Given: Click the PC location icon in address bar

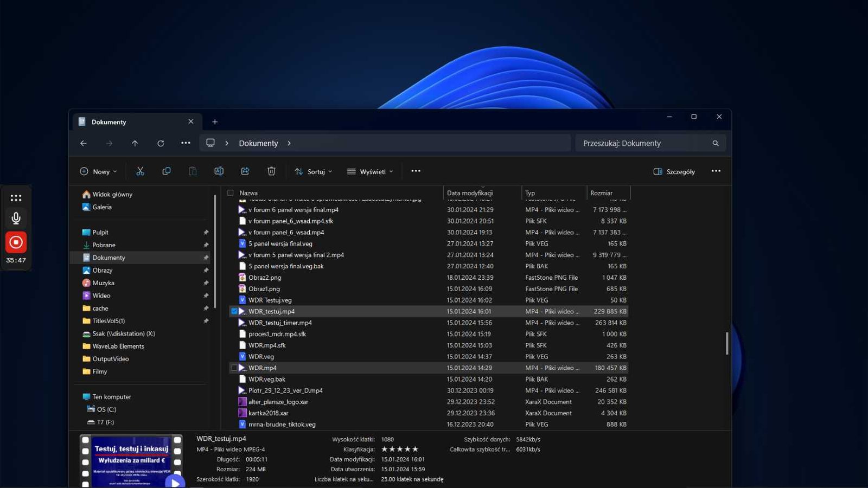Looking at the screenshot, I should (210, 143).
